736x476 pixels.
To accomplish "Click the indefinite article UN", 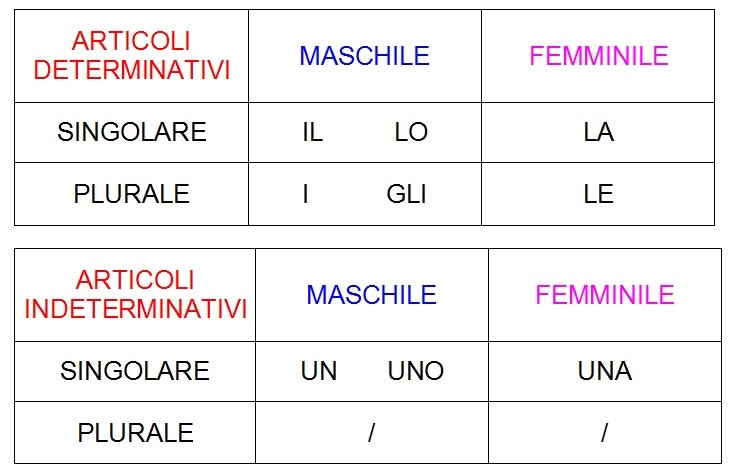I will point(319,371).
